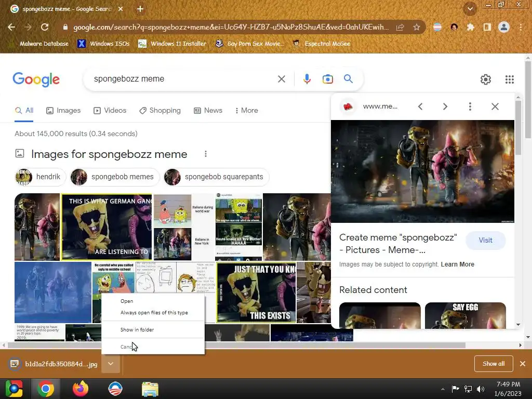Open tab search chevron in title bar
Image resolution: width=532 pixels, height=399 pixels.
tap(470, 9)
